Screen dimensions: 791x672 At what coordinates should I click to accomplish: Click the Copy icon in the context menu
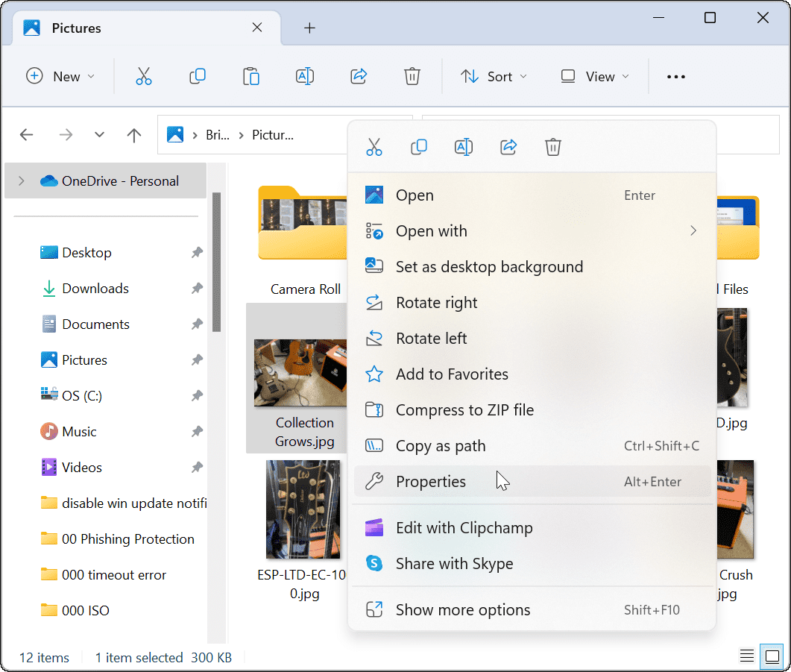(419, 146)
